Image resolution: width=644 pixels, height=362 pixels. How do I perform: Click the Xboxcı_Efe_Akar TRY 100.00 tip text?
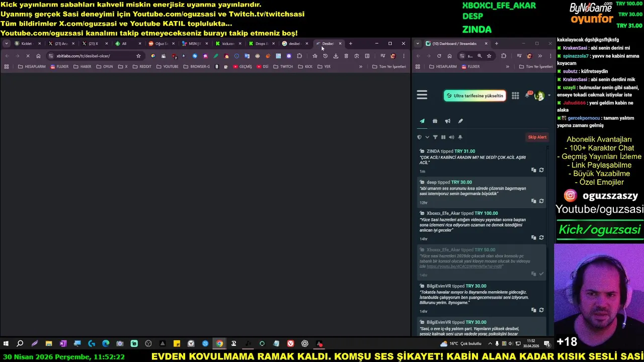click(472, 225)
